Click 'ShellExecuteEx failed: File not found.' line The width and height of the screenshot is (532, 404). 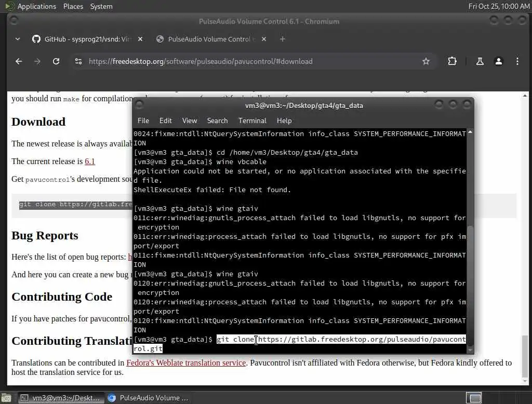click(x=212, y=190)
